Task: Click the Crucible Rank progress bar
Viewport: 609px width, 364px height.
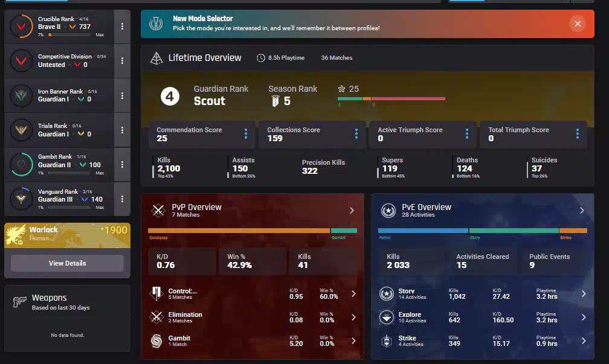Action: (69, 34)
